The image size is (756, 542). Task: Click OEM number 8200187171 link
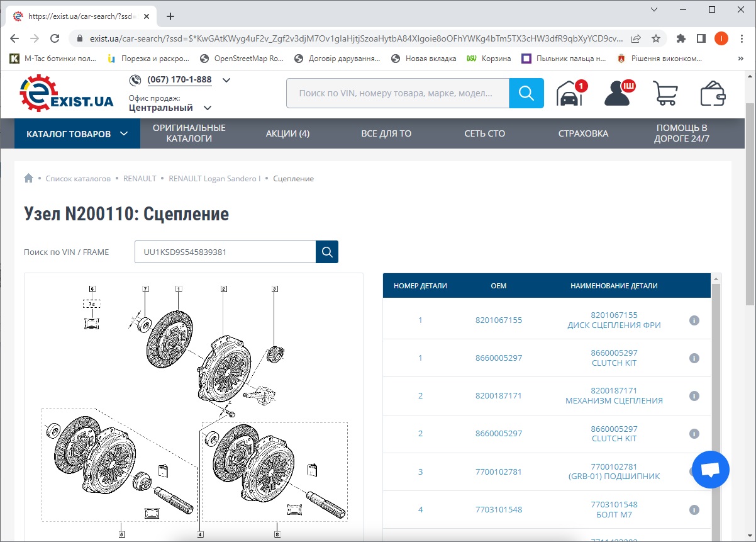pos(498,396)
